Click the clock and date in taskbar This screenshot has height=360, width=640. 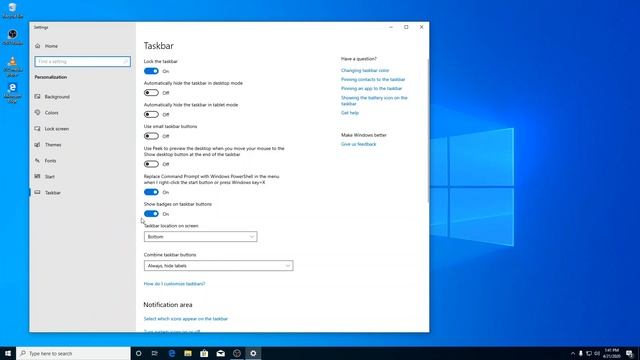pos(611,353)
